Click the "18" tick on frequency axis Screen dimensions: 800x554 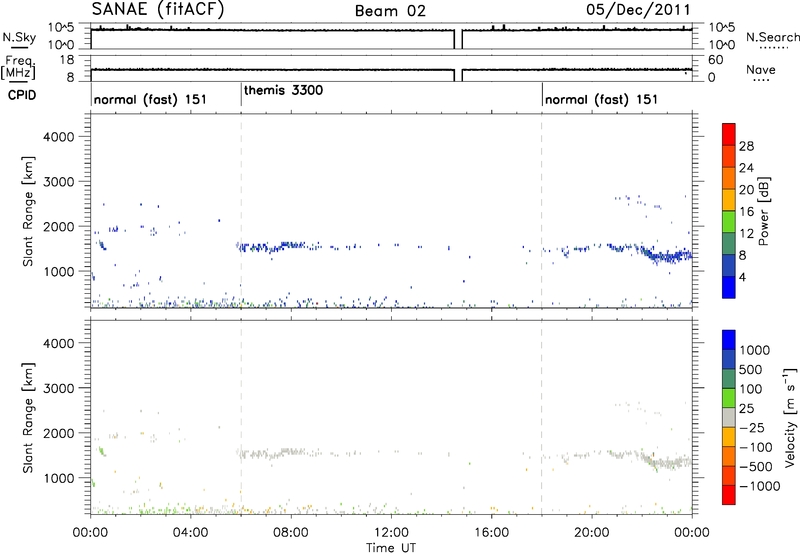[67, 60]
